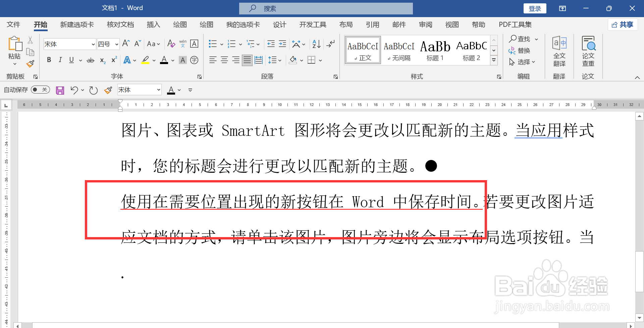Apply distributed alignment icon
Screen dimensions: 644x328
point(259,60)
